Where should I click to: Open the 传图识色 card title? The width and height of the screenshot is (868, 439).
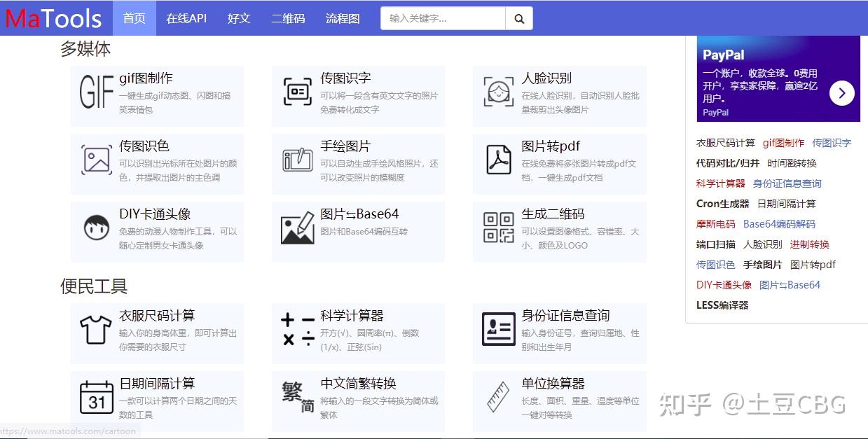[144, 146]
